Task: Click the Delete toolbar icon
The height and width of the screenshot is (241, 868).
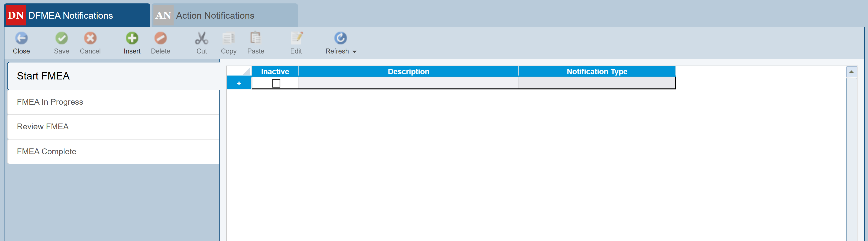Action: (x=161, y=39)
